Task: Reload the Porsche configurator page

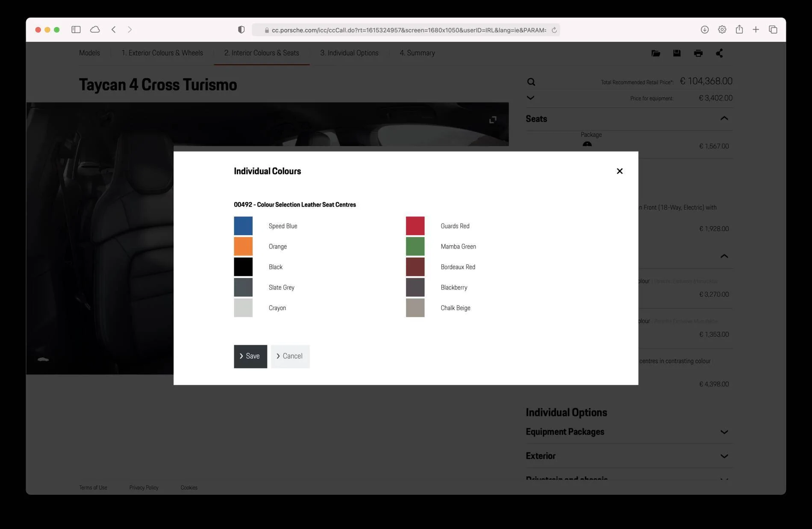Action: (554, 30)
